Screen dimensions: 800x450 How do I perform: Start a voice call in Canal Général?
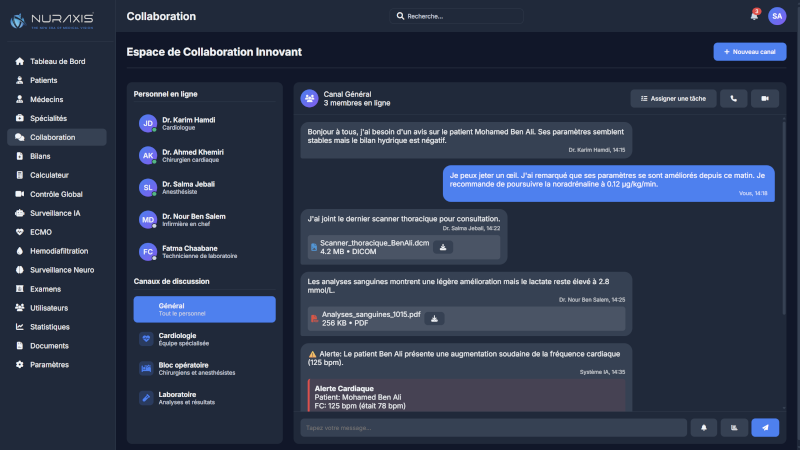733,98
